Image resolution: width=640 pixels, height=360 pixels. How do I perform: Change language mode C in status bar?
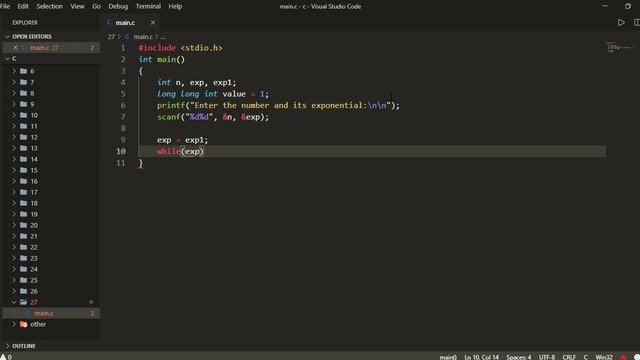[585, 357]
